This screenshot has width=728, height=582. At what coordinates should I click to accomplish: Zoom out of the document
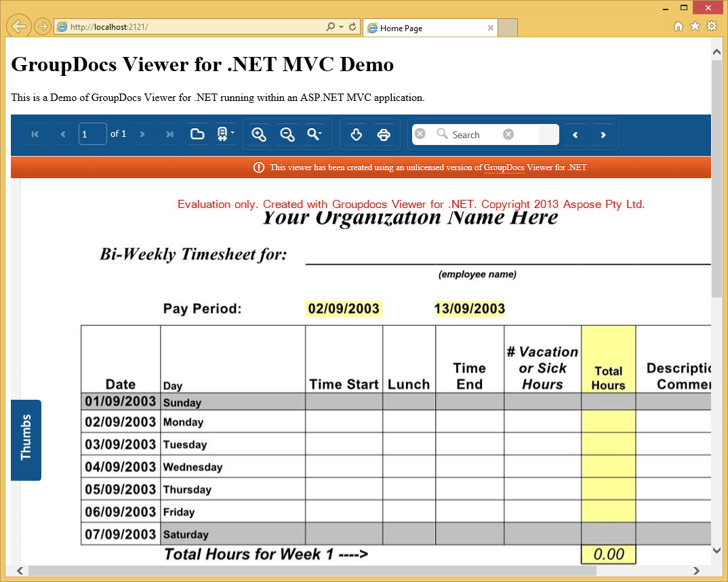tap(287, 135)
